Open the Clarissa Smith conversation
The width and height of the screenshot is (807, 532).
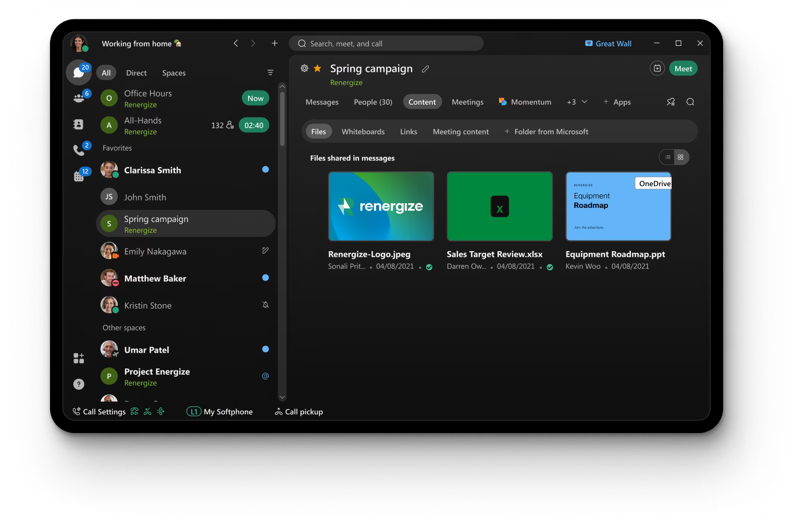point(186,170)
